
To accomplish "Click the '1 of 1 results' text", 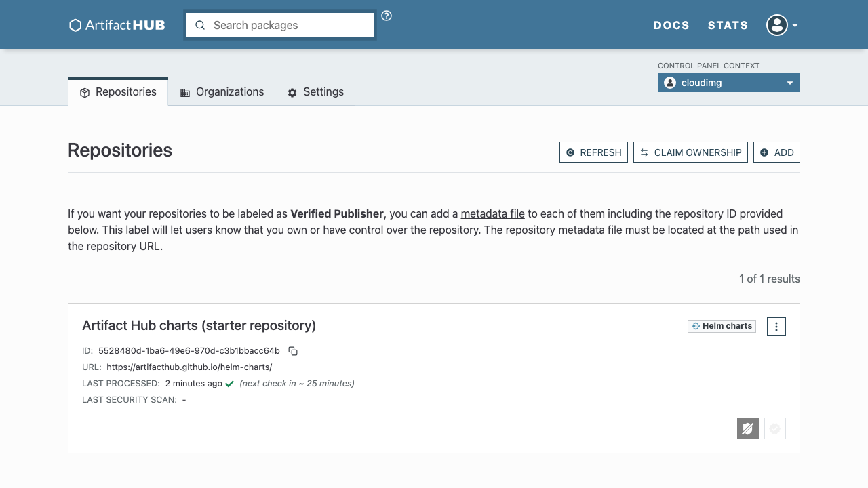I will coord(770,279).
